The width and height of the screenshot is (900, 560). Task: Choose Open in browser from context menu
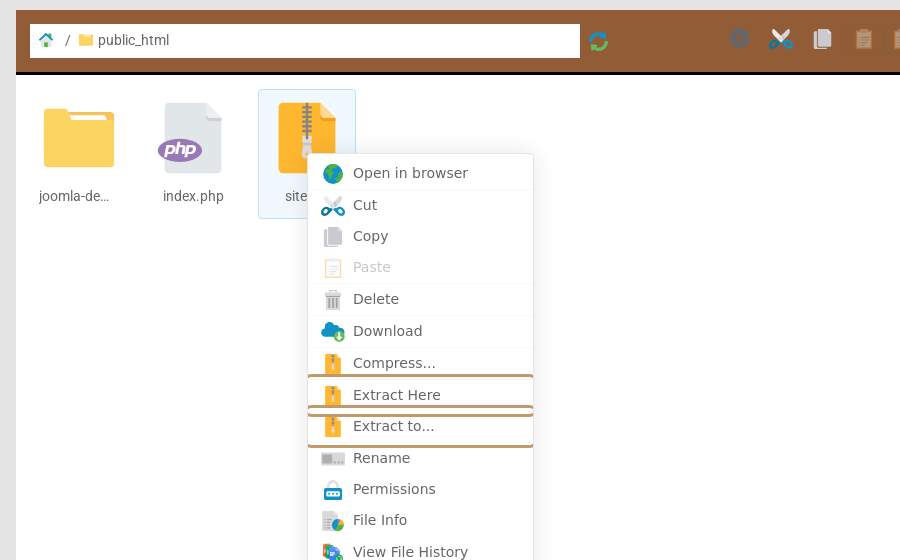tap(420, 173)
